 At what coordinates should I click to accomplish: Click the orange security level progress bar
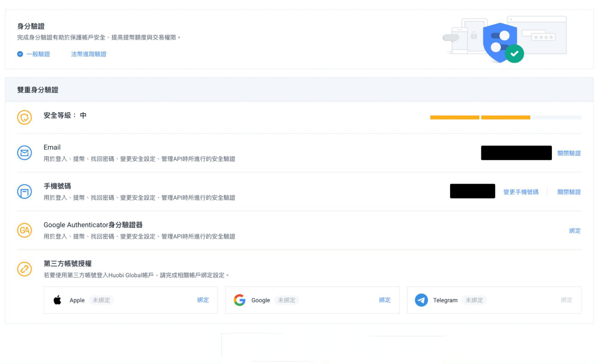click(x=480, y=117)
